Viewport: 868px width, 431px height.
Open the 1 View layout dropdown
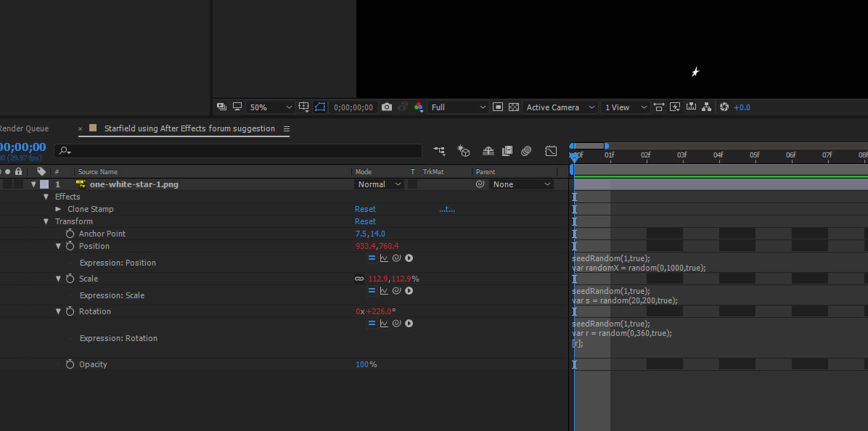pyautogui.click(x=625, y=107)
